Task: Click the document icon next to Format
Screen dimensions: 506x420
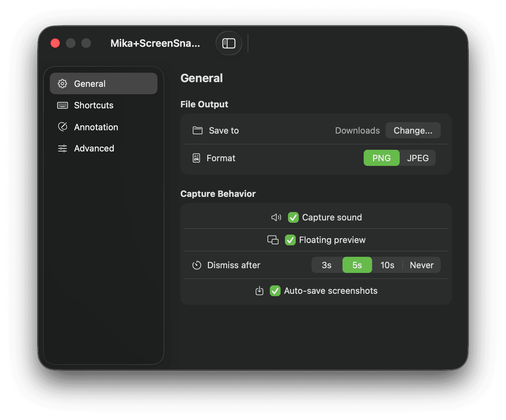Action: tap(196, 158)
